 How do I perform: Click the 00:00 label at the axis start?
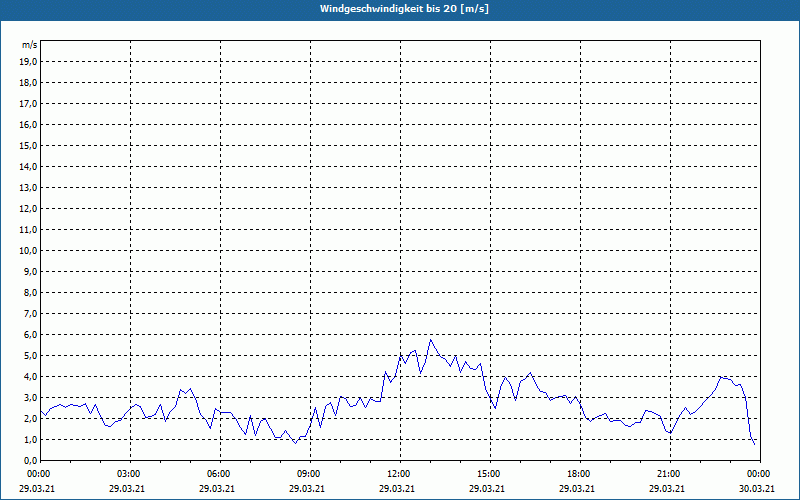38,474
